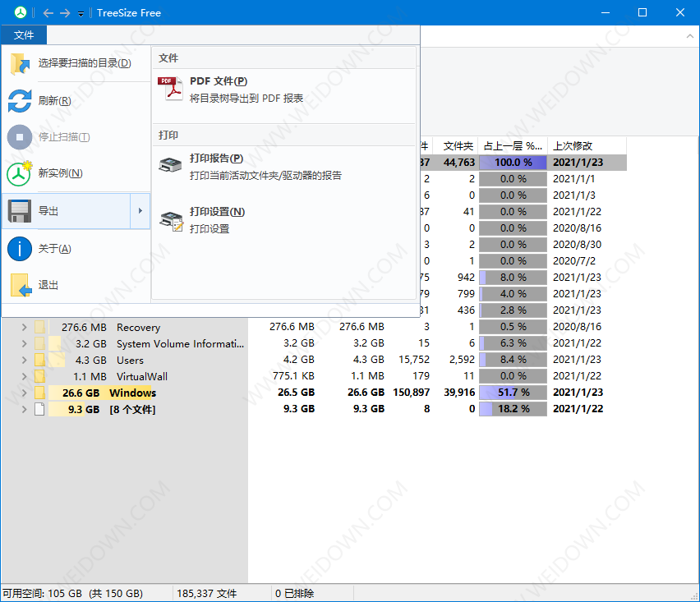Click the 停止扫描(T) stop icon
Viewport: 700px width, 602px height.
pyautogui.click(x=20, y=137)
